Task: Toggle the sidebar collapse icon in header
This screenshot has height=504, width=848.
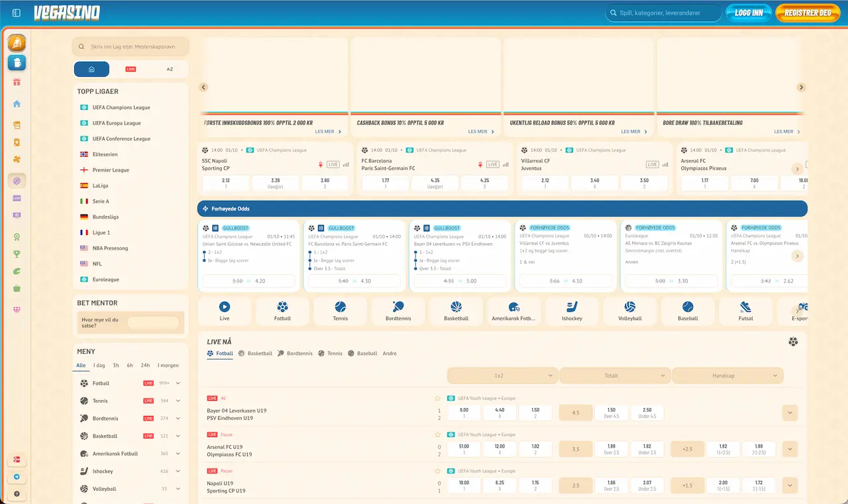Action: (x=17, y=13)
